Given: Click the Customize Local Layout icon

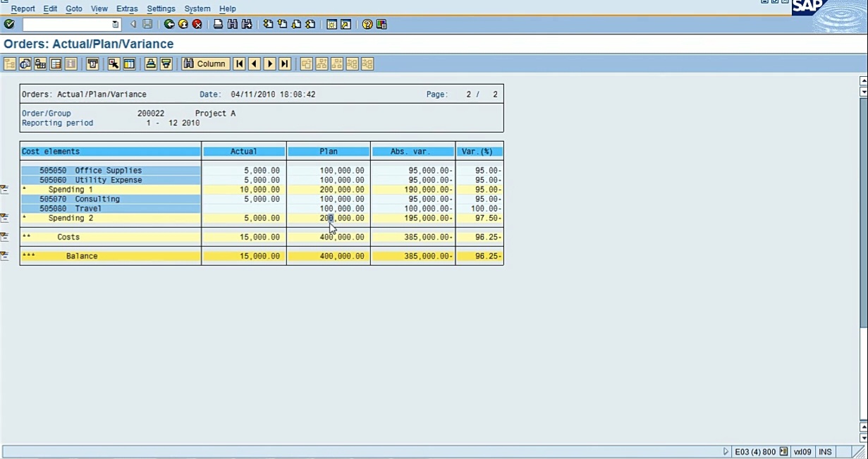Looking at the screenshot, I should (381, 24).
